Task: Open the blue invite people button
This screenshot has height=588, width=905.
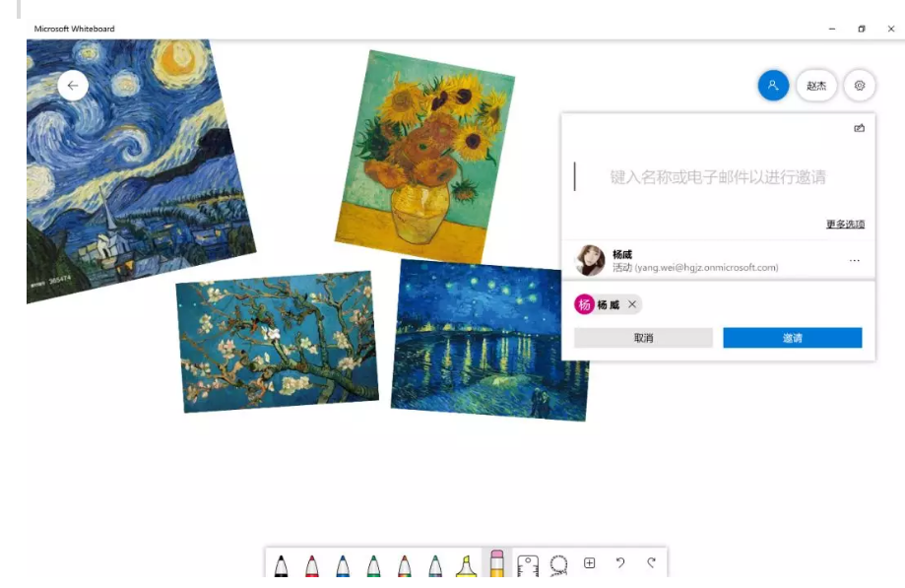Action: (x=773, y=86)
